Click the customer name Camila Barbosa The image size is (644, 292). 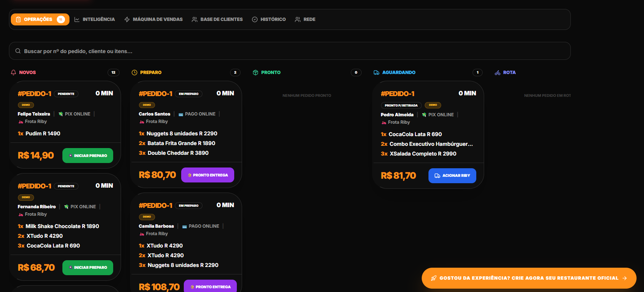click(156, 226)
